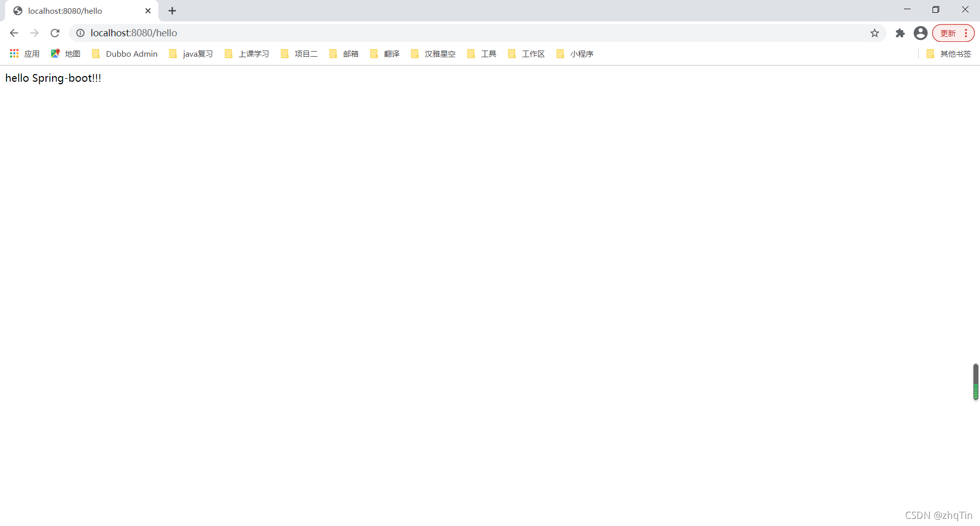Open the 工具 bookmarks folder
Screen dimensions: 980x526
(488, 53)
